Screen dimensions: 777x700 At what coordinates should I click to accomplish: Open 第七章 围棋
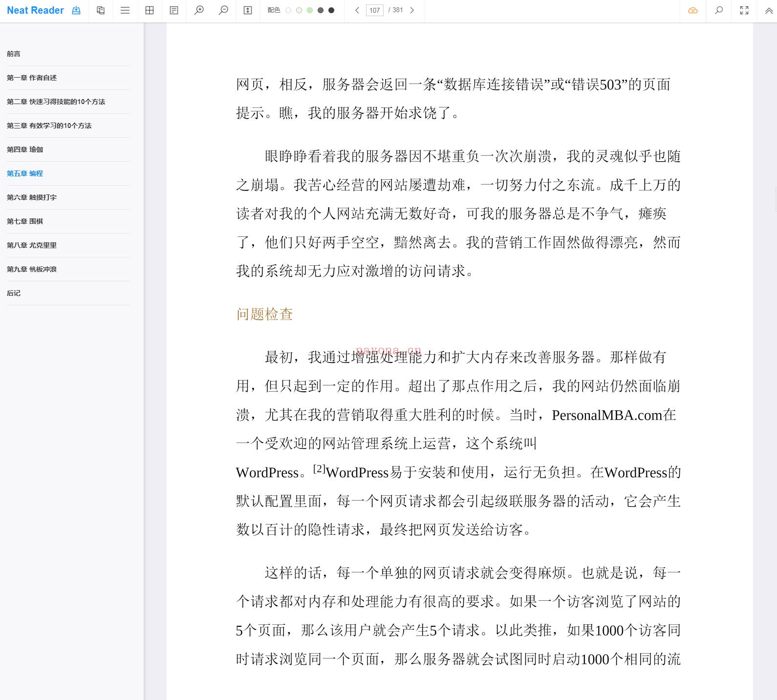pyautogui.click(x=25, y=221)
